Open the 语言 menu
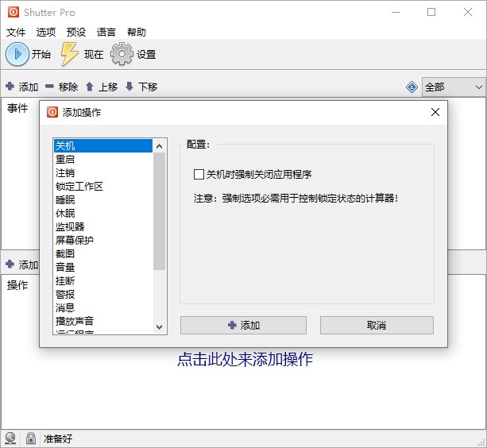The width and height of the screenshot is (487, 448). 106,33
